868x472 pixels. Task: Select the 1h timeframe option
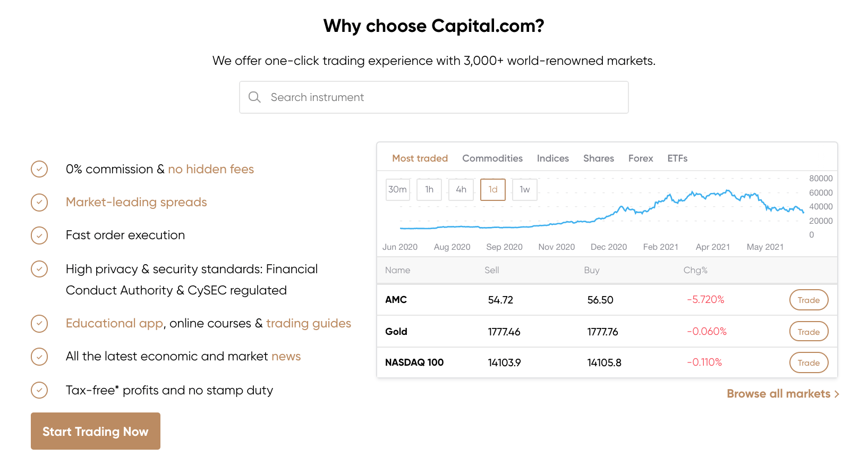[x=429, y=189]
